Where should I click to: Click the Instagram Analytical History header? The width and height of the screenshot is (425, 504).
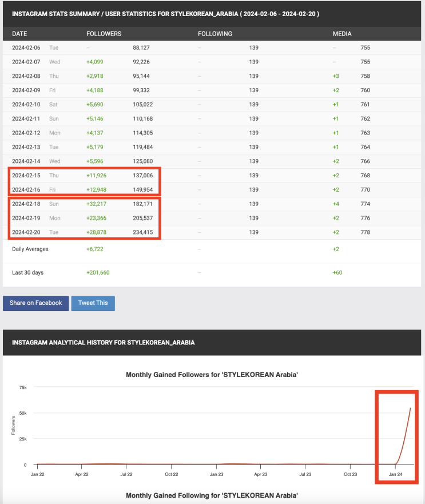click(x=103, y=343)
